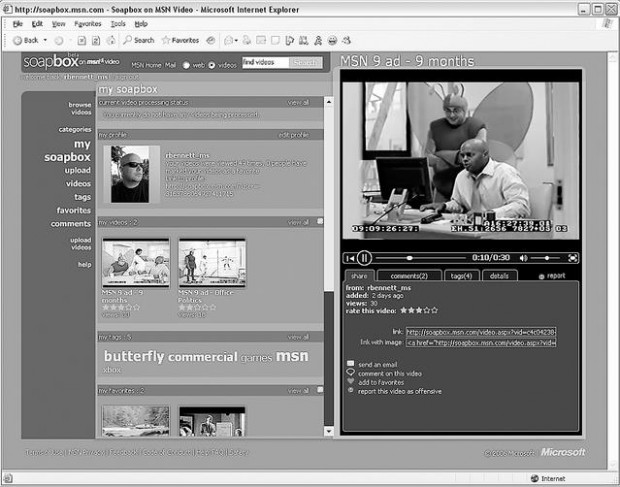The image size is (620, 487).
Task: Select the videos search radio button
Action: [x=212, y=65]
